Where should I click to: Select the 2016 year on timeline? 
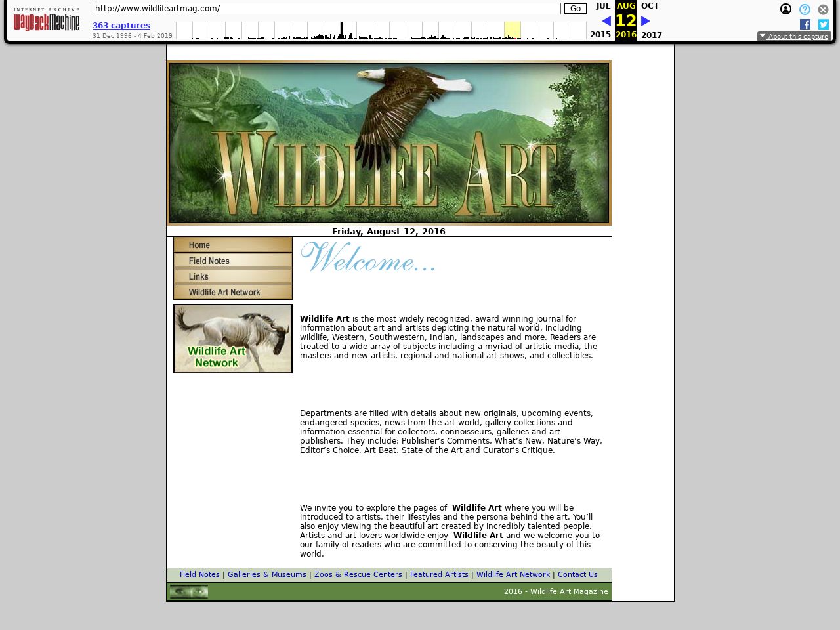click(x=626, y=35)
